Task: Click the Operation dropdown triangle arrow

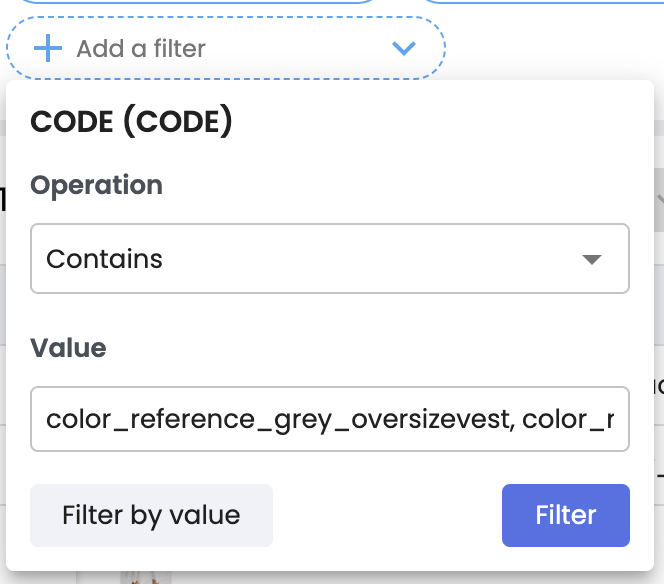Action: point(591,259)
